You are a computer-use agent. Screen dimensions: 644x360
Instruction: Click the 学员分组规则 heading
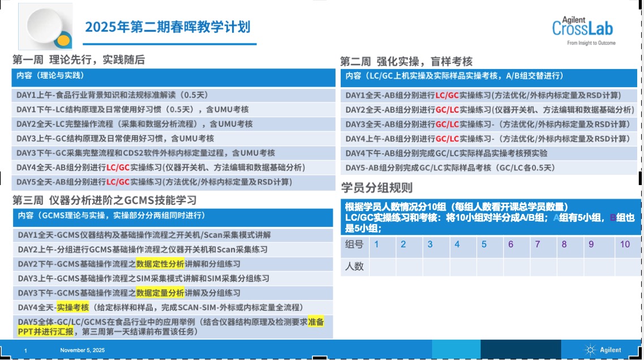coord(376,188)
